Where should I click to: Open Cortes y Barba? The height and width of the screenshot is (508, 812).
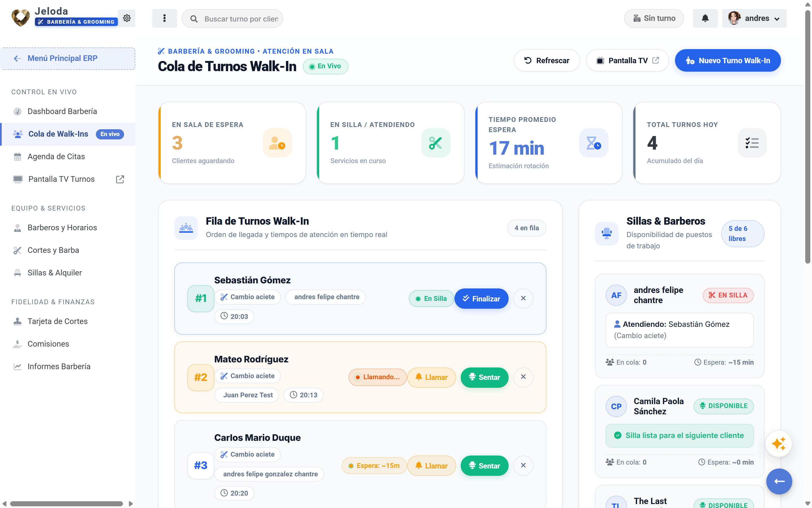[x=68, y=250]
